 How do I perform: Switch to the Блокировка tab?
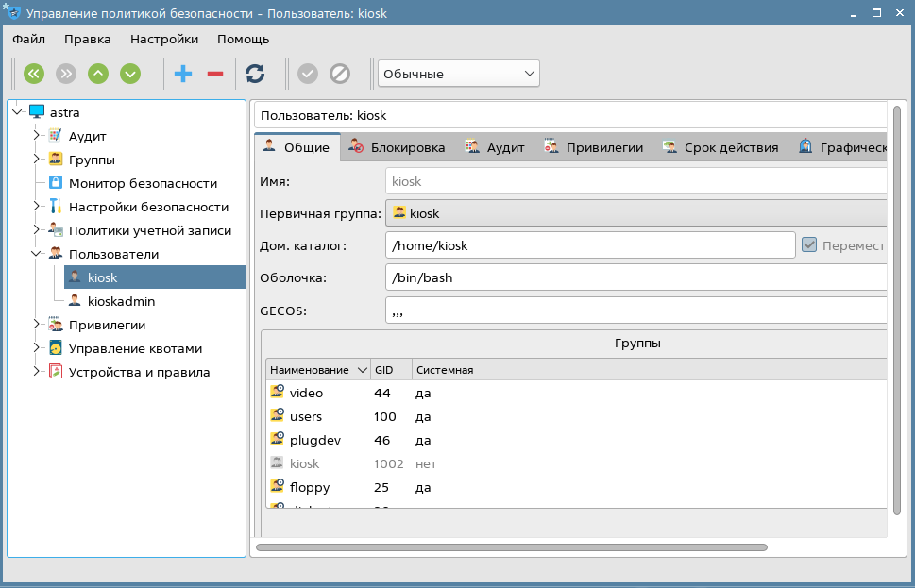coord(398,147)
